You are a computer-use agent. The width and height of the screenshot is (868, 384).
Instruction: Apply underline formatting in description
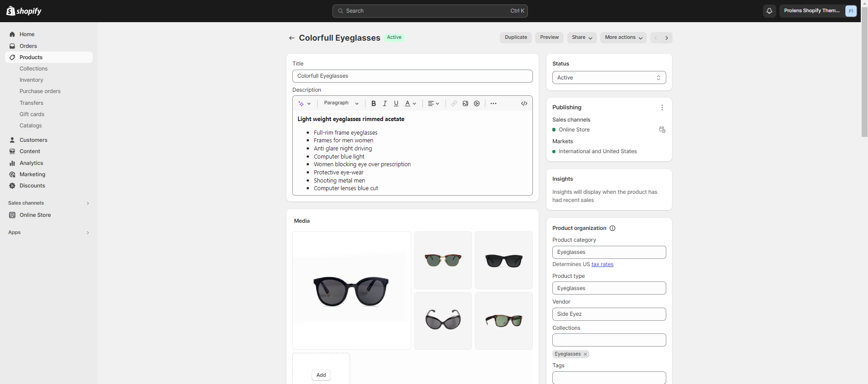pos(396,103)
